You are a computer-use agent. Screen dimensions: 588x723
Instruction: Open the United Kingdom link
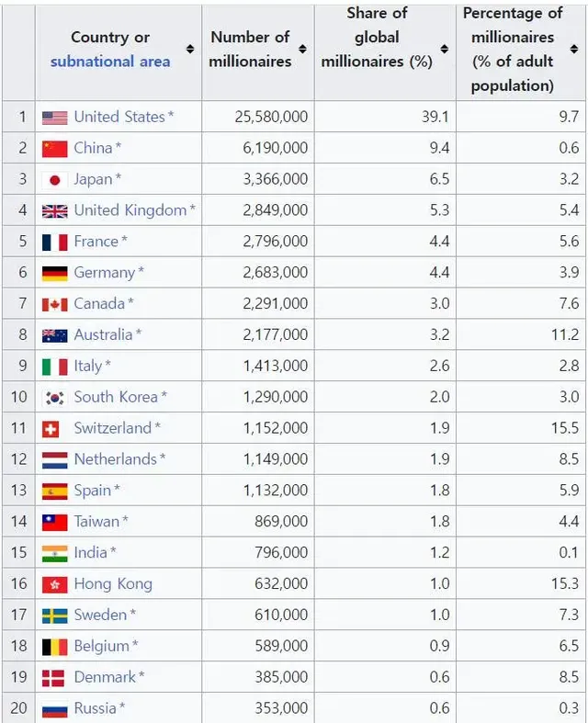point(130,210)
